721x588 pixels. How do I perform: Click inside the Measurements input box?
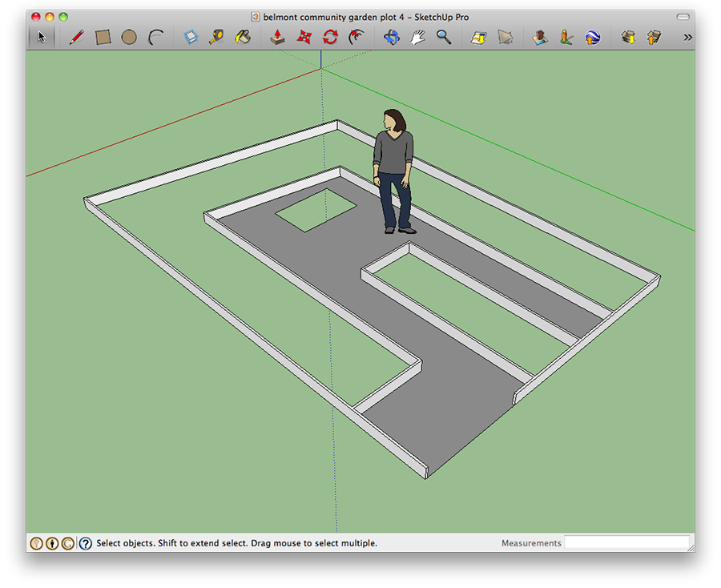626,543
